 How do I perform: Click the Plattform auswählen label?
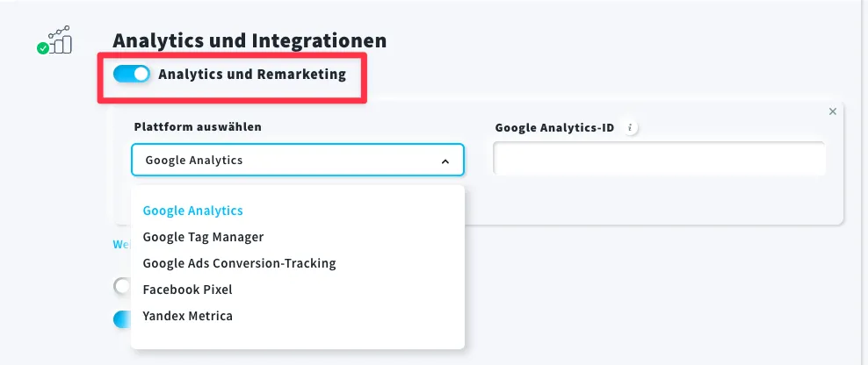pos(198,126)
